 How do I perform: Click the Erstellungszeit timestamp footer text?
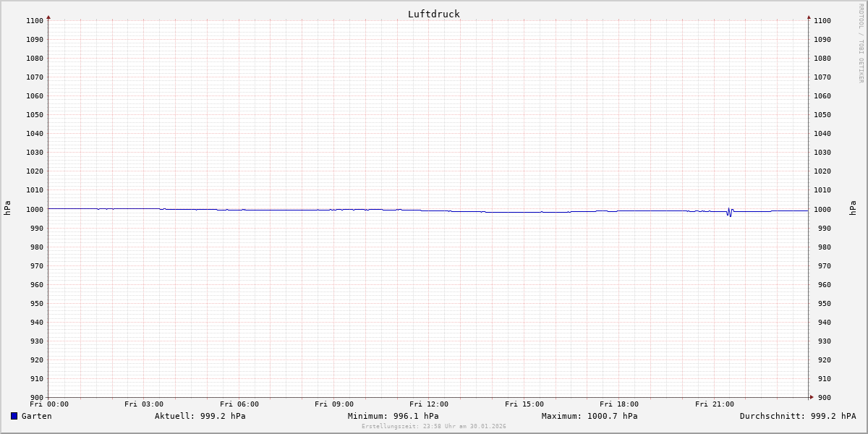point(433,426)
